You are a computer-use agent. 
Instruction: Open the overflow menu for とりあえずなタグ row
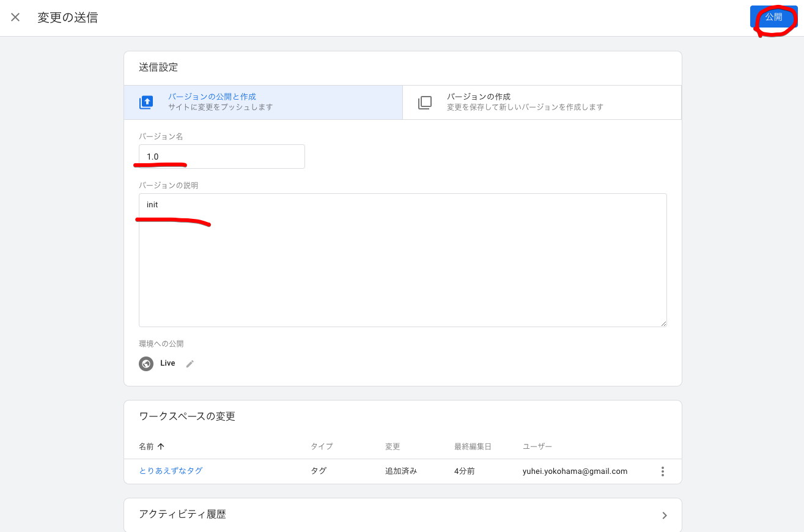[x=662, y=471]
